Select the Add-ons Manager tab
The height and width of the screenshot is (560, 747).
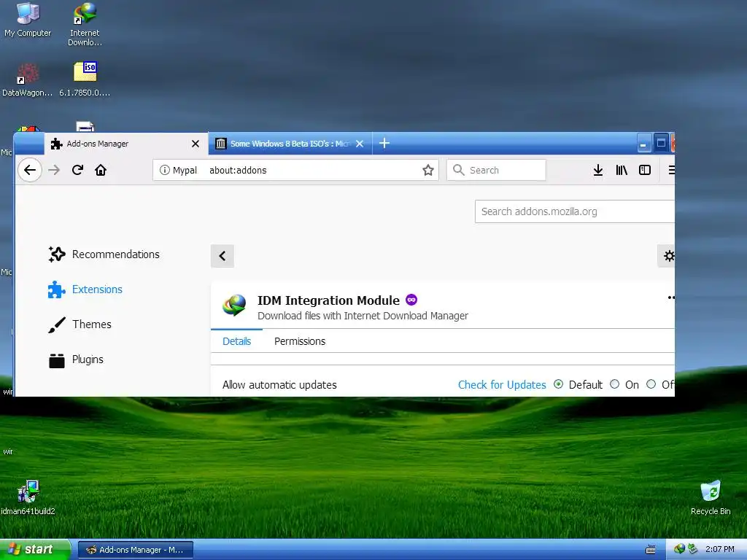(125, 144)
